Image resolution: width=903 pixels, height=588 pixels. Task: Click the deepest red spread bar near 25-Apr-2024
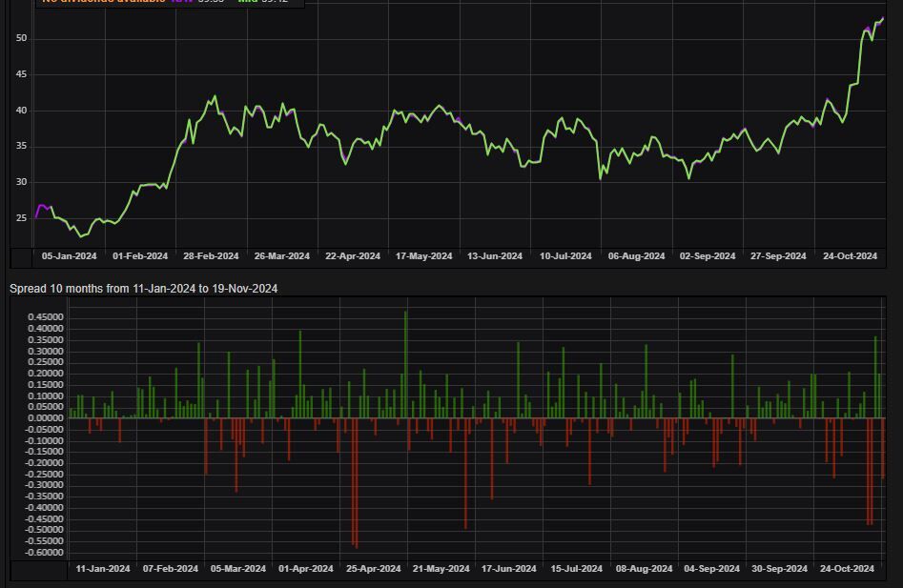[x=357, y=483]
